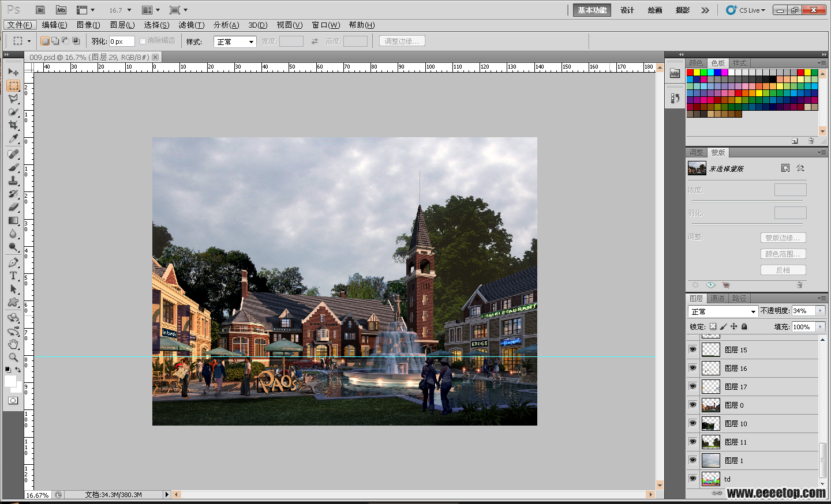Open the 滤镜(T) menu
Screen dimensions: 831x504
(x=191, y=25)
